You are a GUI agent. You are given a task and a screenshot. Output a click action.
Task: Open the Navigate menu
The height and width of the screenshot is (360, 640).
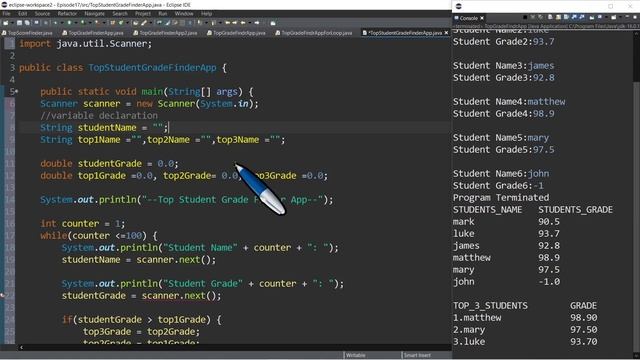95,13
